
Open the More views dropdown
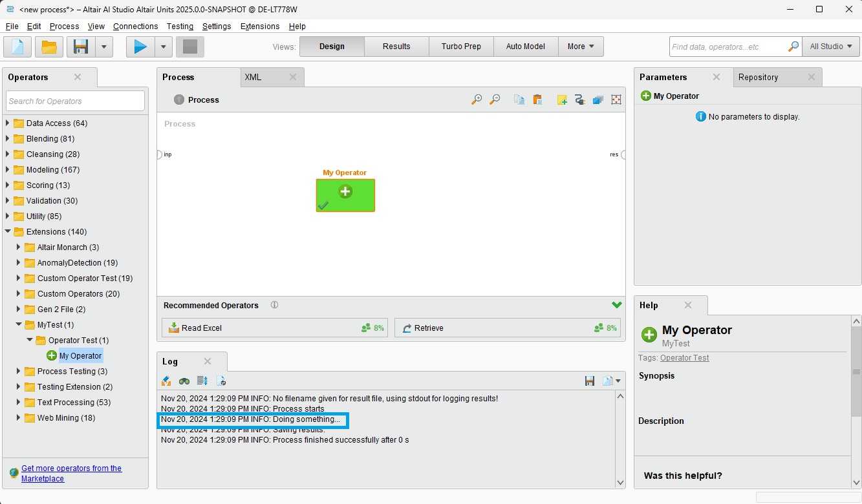coord(581,47)
